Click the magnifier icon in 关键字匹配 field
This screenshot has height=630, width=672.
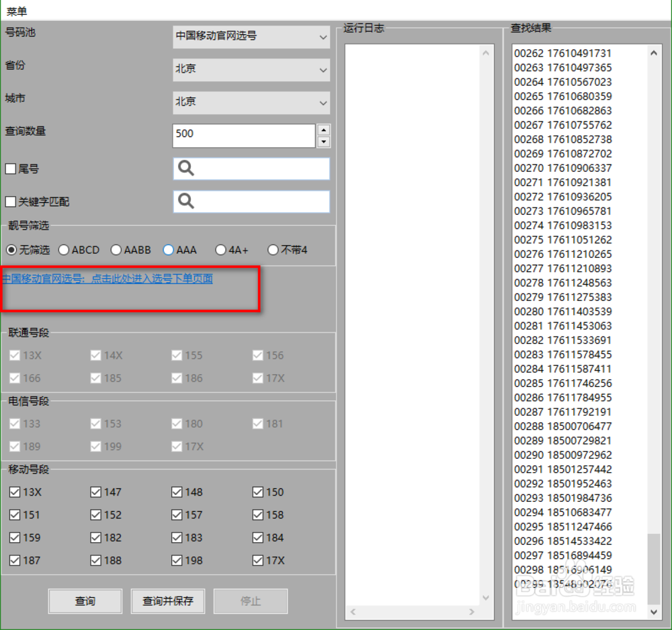(186, 201)
